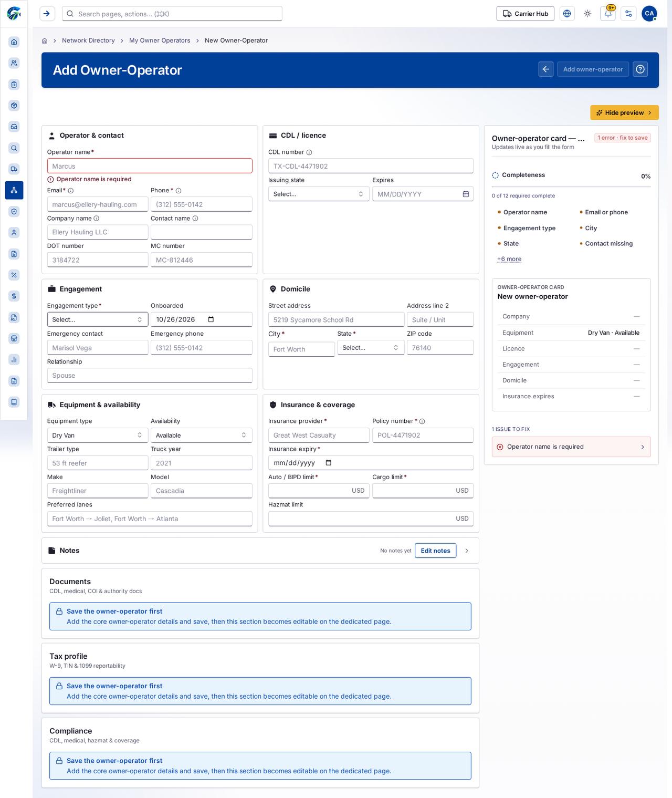Open the users group sidebar icon
This screenshot has width=672, height=798.
14,63
